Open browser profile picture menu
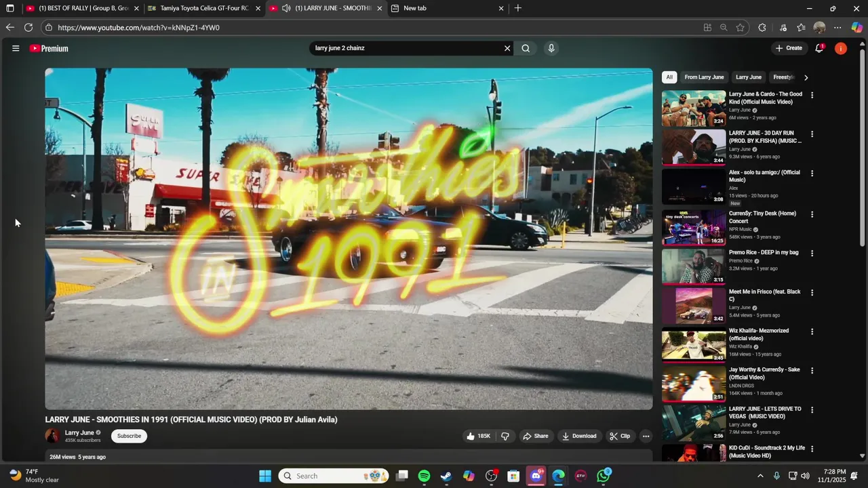Viewport: 868px width, 488px height. 819,28
